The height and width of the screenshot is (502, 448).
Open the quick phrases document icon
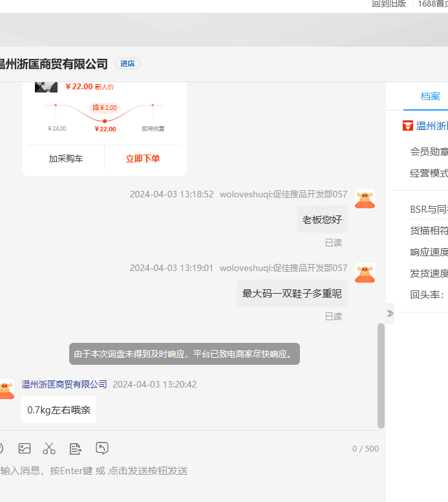coord(75,448)
